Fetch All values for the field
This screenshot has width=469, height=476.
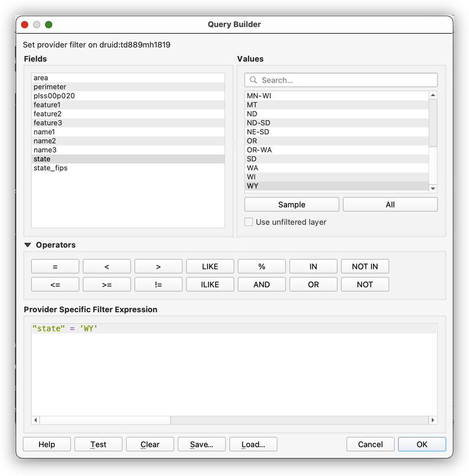pyautogui.click(x=390, y=204)
